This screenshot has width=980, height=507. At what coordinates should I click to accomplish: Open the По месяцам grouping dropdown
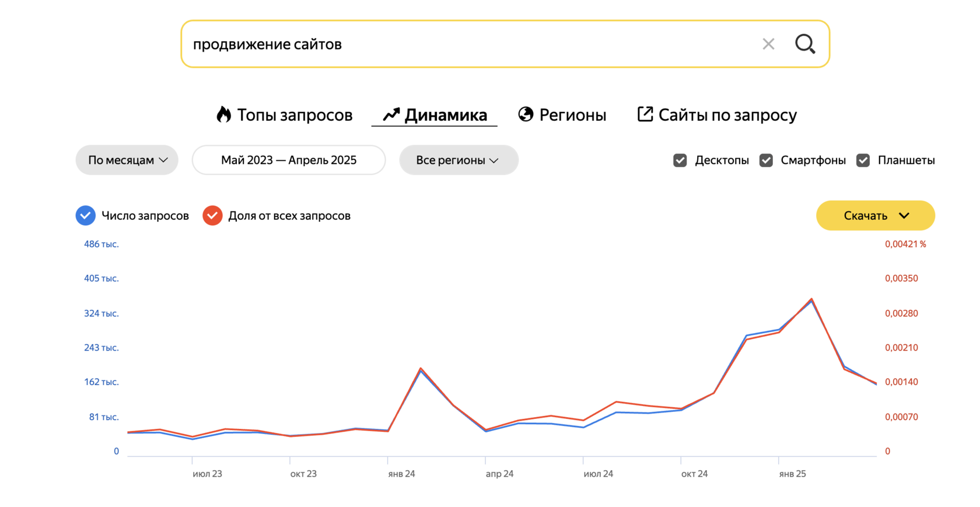[x=127, y=160]
